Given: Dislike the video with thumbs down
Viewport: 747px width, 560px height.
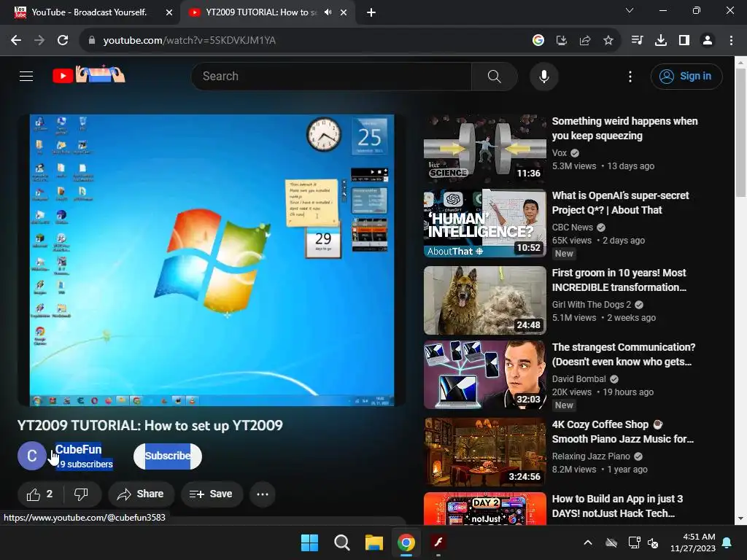Looking at the screenshot, I should pos(82,494).
